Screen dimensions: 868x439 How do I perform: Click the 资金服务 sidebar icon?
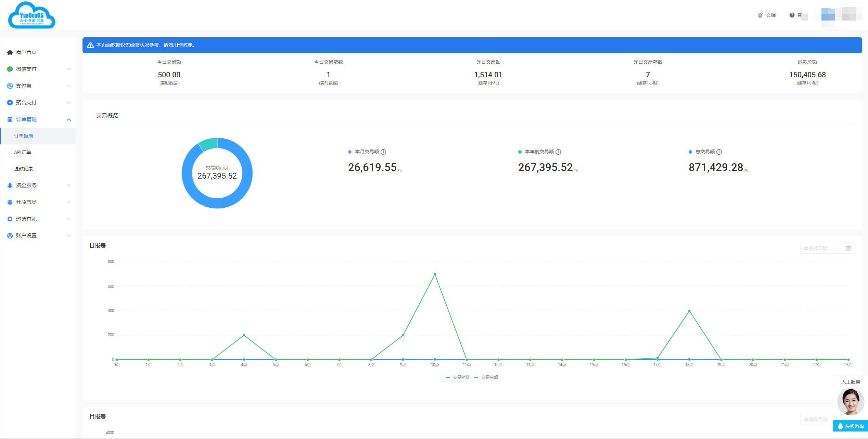pos(10,185)
